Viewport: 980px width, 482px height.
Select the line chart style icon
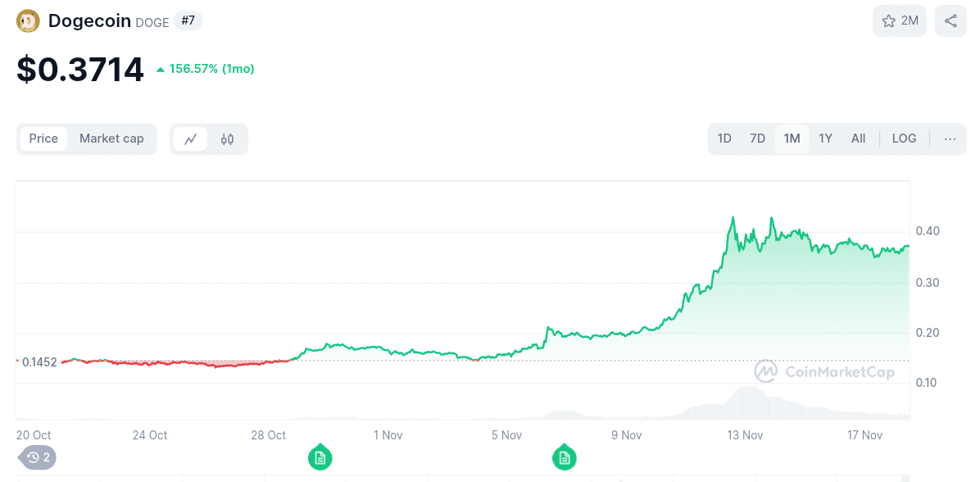[x=190, y=139]
